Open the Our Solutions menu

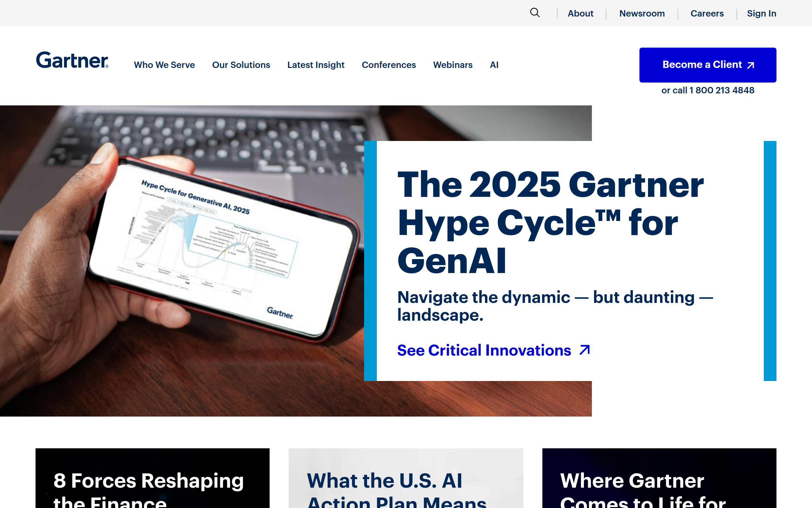[241, 65]
